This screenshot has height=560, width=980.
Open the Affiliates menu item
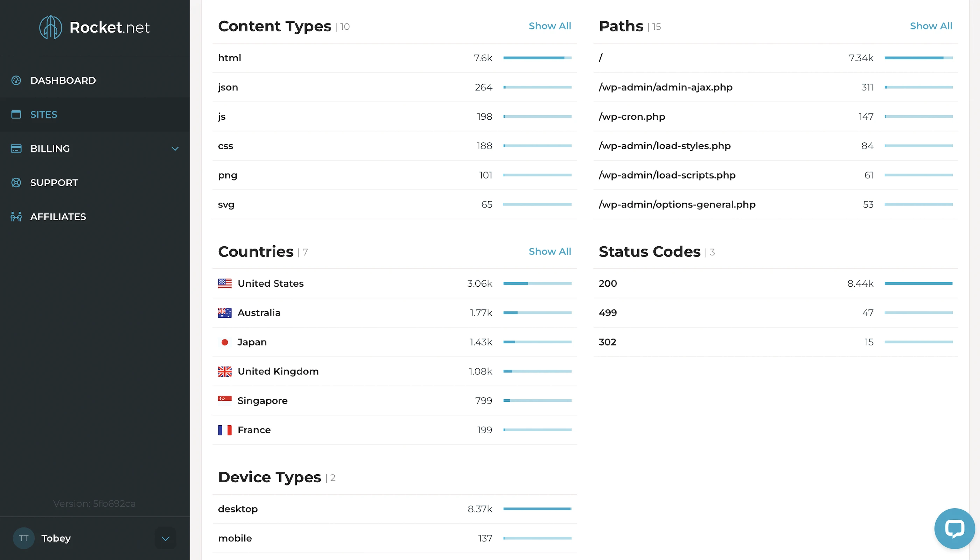coord(58,217)
